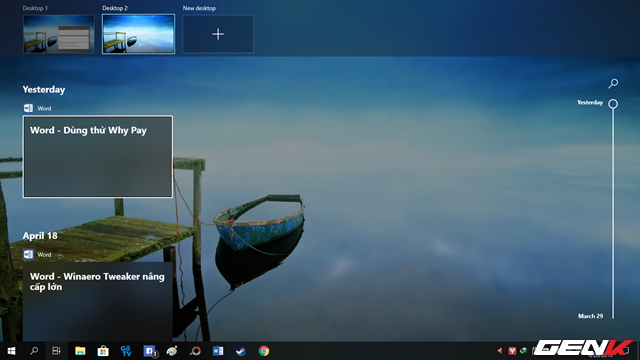Open 'Word - Dùng thử Why Pay' activity card

point(98,157)
